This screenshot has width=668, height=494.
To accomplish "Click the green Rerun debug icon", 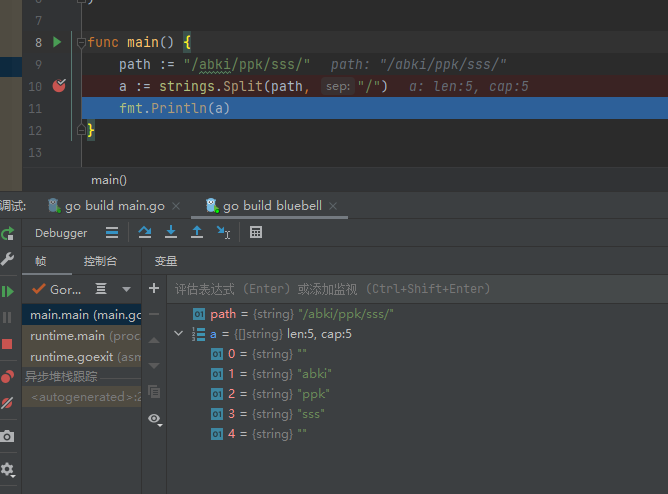I will click(x=8, y=234).
